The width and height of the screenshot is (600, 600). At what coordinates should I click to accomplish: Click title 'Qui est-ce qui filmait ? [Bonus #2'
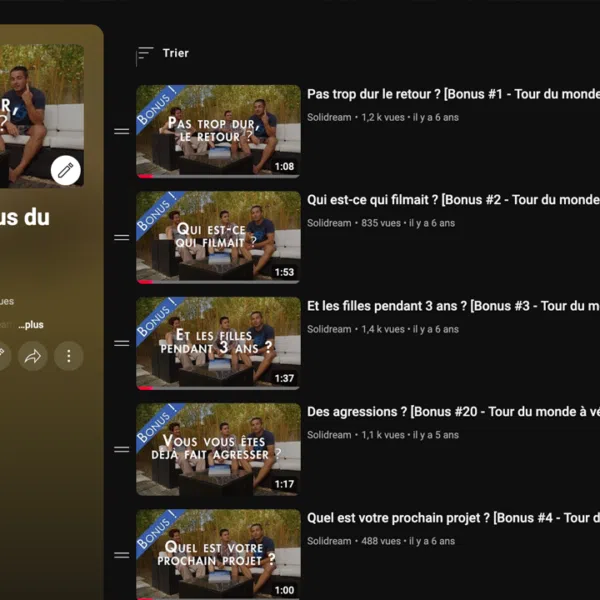pyautogui.click(x=452, y=200)
